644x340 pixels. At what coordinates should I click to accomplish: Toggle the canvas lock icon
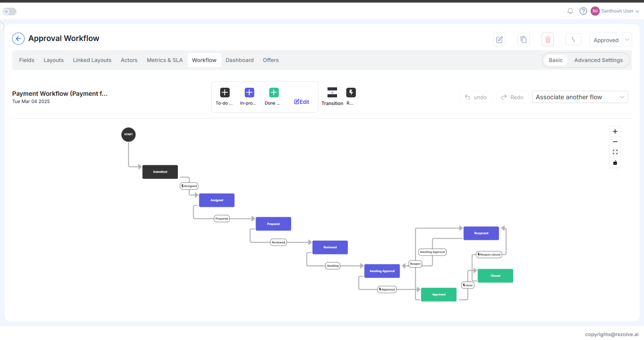(x=615, y=163)
